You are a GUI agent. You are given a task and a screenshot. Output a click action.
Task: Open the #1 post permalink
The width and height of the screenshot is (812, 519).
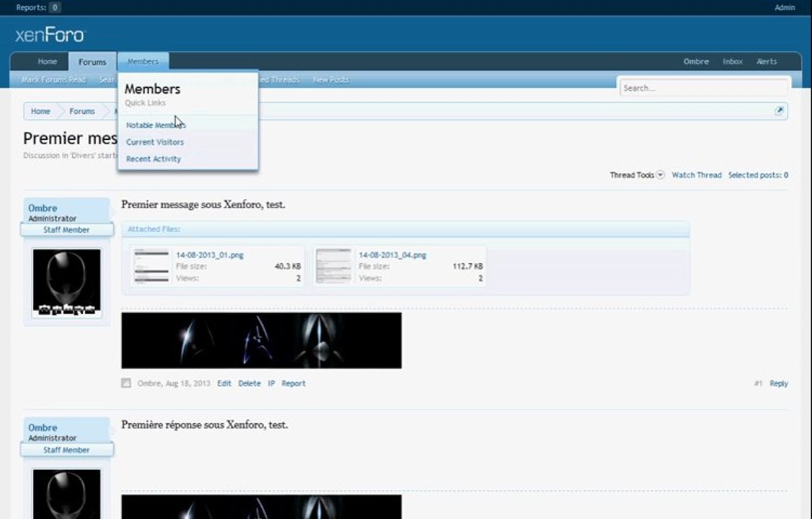[x=758, y=383]
